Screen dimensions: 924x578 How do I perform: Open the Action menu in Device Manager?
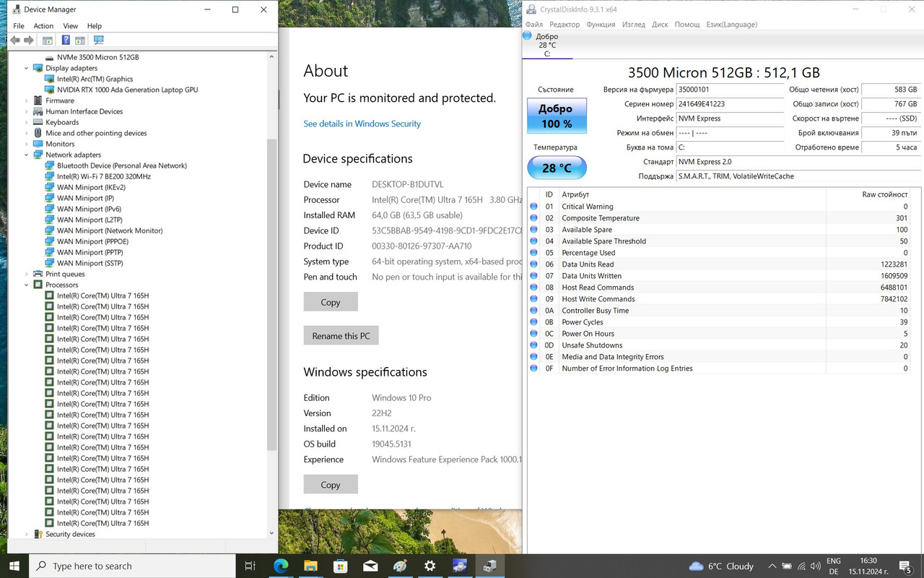(x=43, y=25)
